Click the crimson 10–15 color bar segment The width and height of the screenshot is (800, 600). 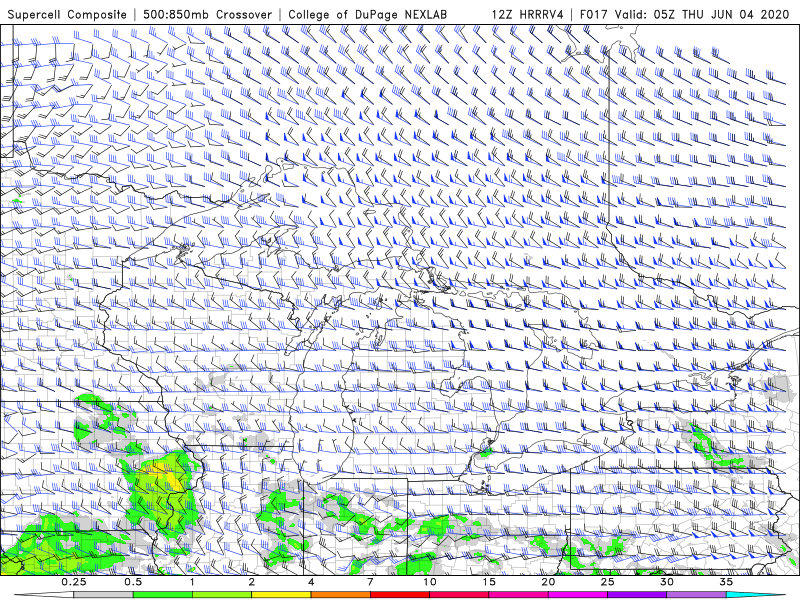click(459, 595)
